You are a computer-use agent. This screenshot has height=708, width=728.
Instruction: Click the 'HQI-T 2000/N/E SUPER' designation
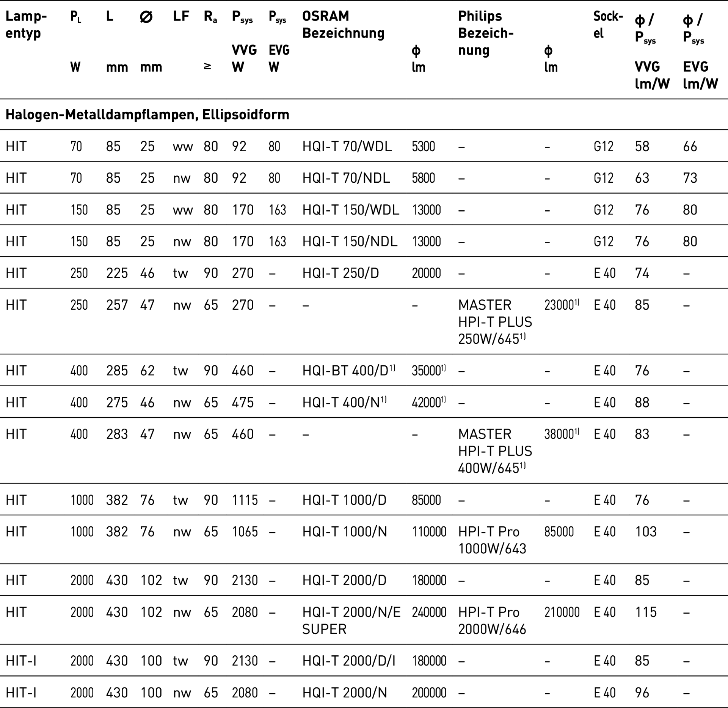[x=351, y=620]
